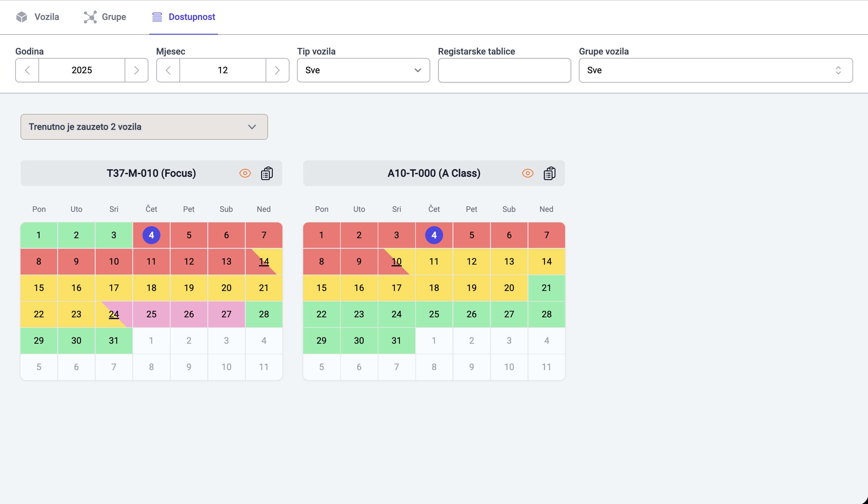Screen dimensions: 868x504
Task: Select underlined day 10 in A Class calendar
Action: point(396,261)
